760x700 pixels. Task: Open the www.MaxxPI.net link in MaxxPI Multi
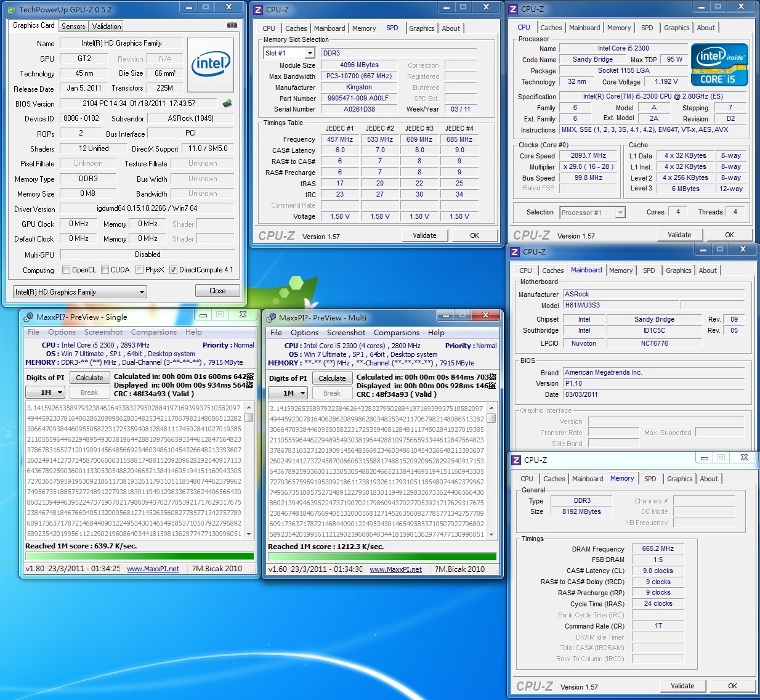tap(395, 569)
